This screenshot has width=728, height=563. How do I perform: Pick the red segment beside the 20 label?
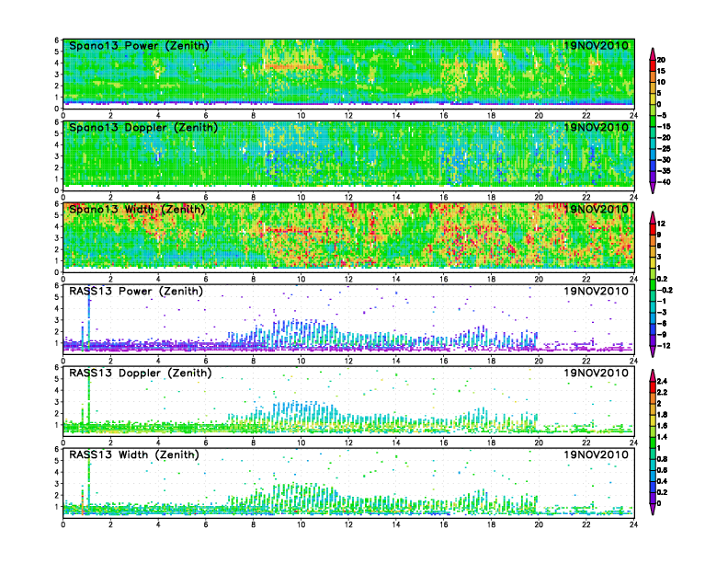[653, 65]
